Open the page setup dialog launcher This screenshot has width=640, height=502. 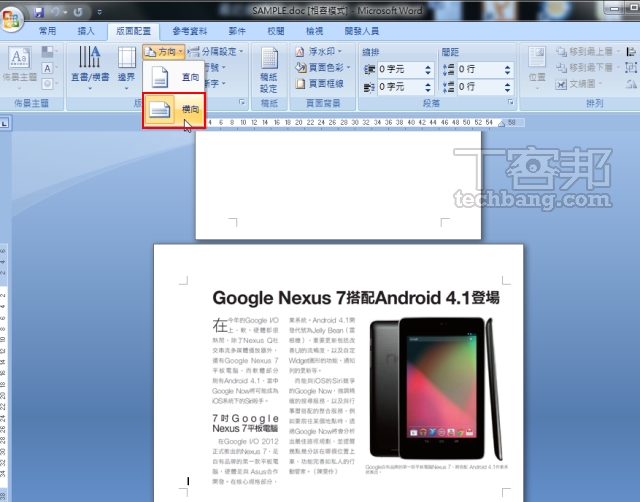[x=242, y=102]
